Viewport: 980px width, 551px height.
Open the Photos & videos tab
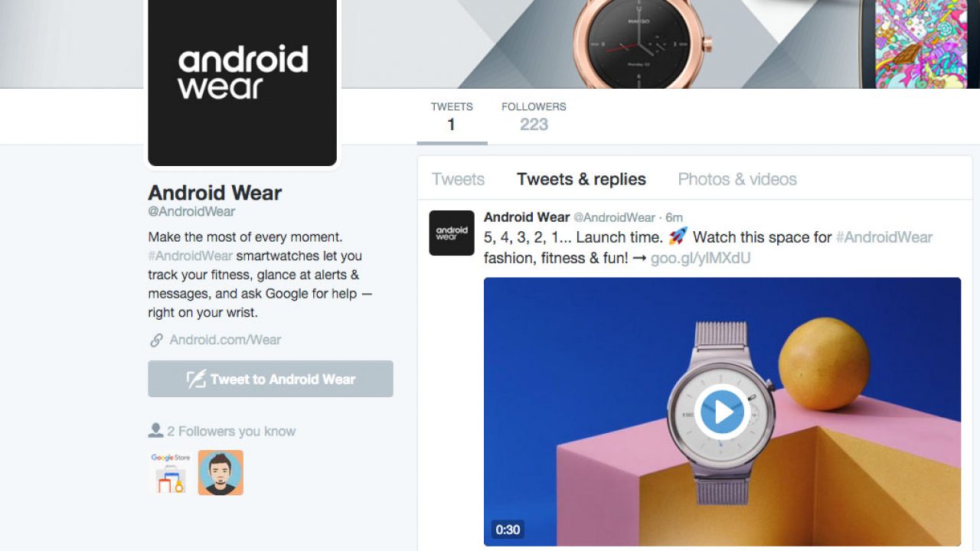(737, 179)
